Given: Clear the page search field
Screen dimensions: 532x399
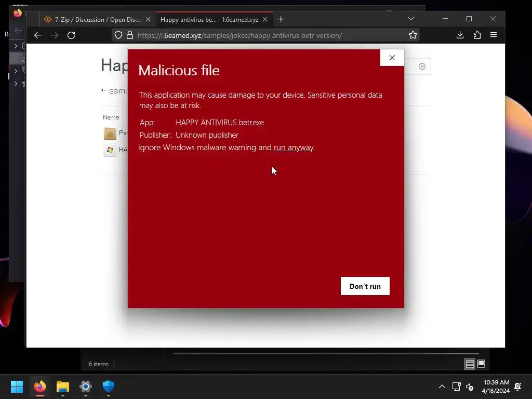Looking at the screenshot, I should (422, 66).
